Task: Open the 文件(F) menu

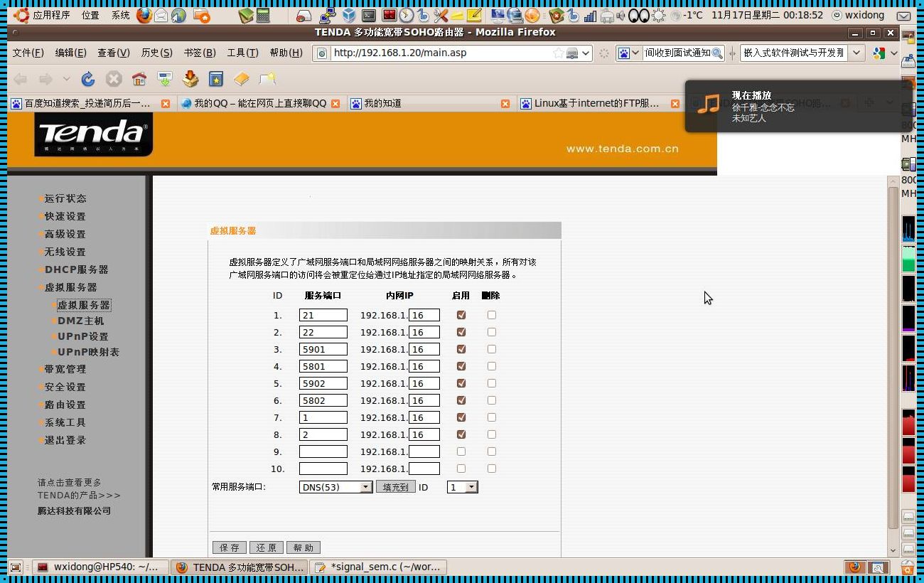Action: (28, 53)
